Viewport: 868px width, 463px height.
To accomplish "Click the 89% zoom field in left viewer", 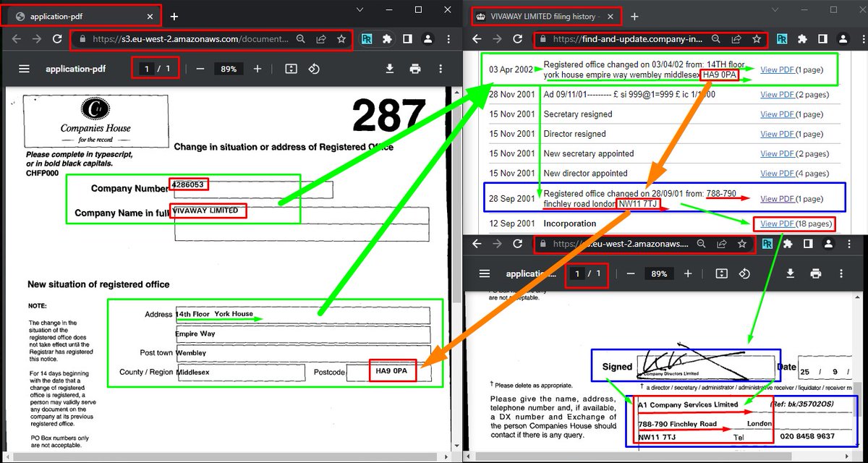I will point(229,69).
